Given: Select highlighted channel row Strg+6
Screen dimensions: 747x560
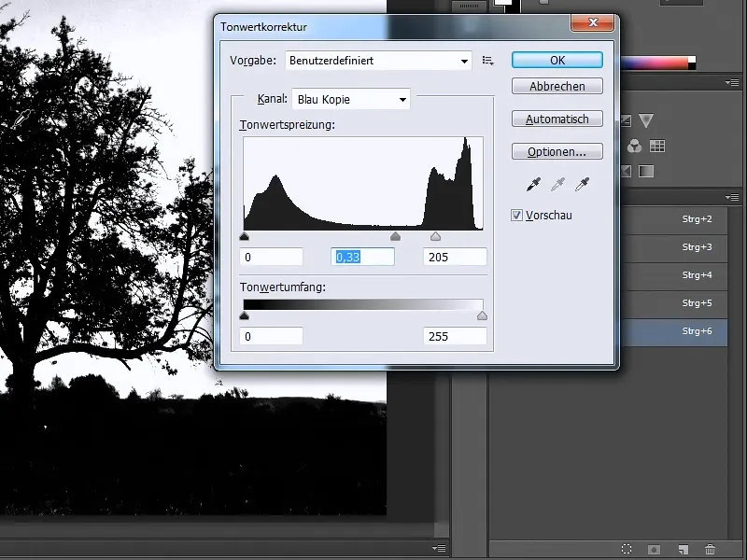Looking at the screenshot, I should [674, 331].
